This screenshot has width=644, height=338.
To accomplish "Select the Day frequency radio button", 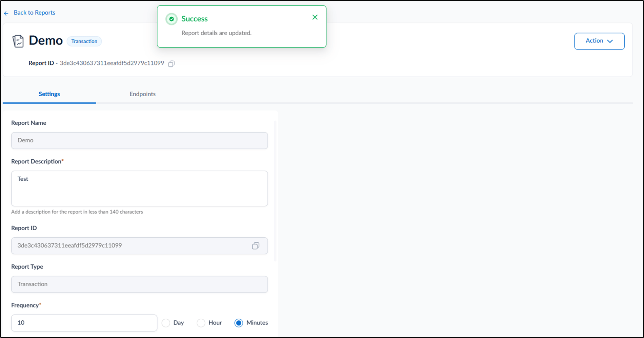I will click(166, 323).
